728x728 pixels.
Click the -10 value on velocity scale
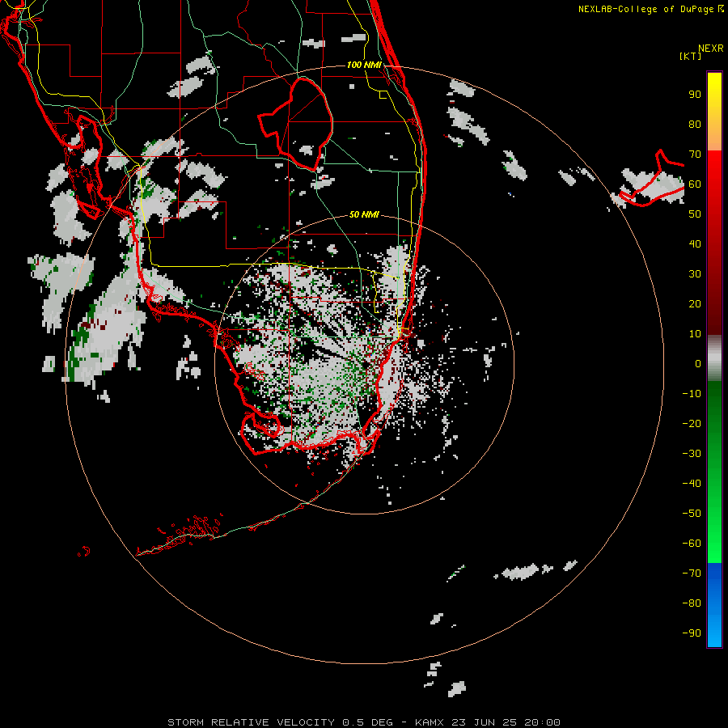pos(692,394)
